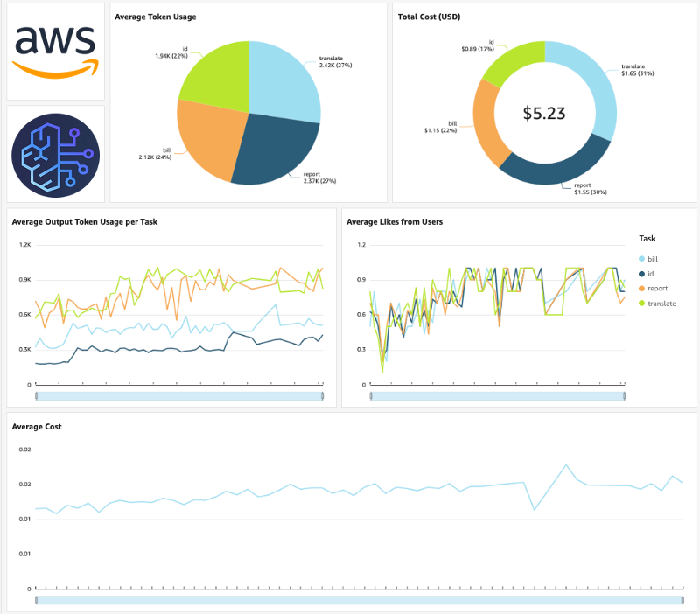This screenshot has width=700, height=614.
Task: Toggle the translate entry in the Task legend
Action: [x=662, y=304]
